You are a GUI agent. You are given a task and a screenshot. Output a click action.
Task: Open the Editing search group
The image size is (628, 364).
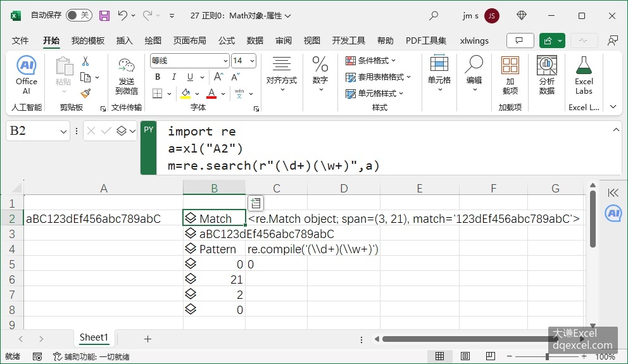(474, 74)
